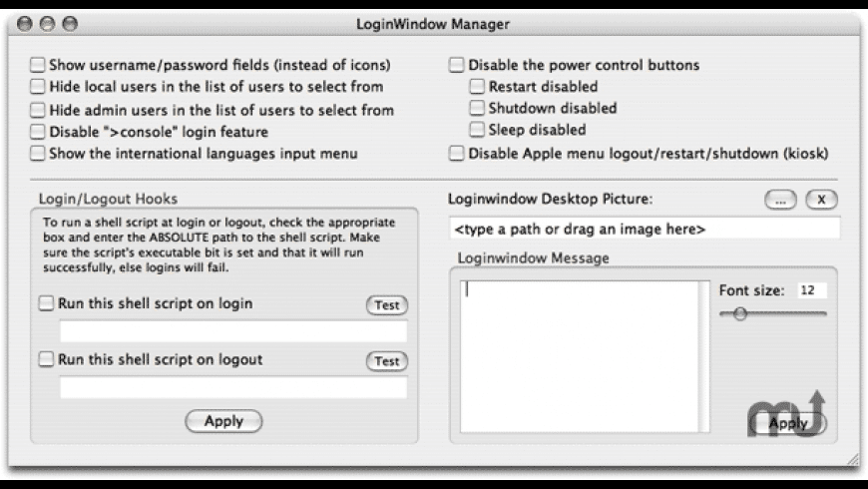Click the Loginwindow Message heading
This screenshot has height=489, width=868.
tap(533, 258)
